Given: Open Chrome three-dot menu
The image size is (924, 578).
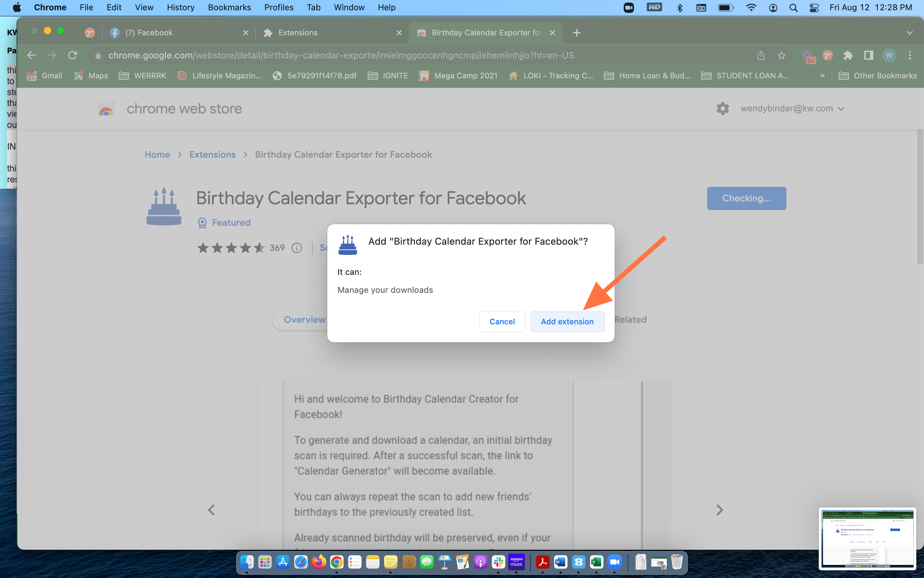Looking at the screenshot, I should 910,56.
